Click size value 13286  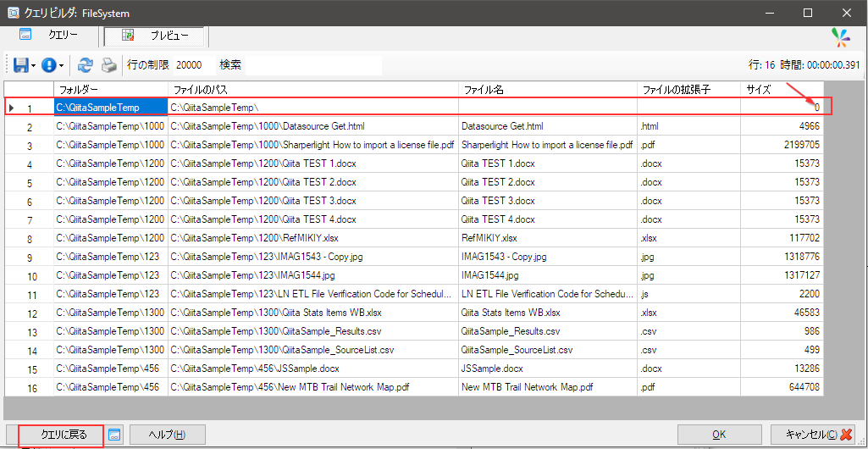click(x=806, y=369)
